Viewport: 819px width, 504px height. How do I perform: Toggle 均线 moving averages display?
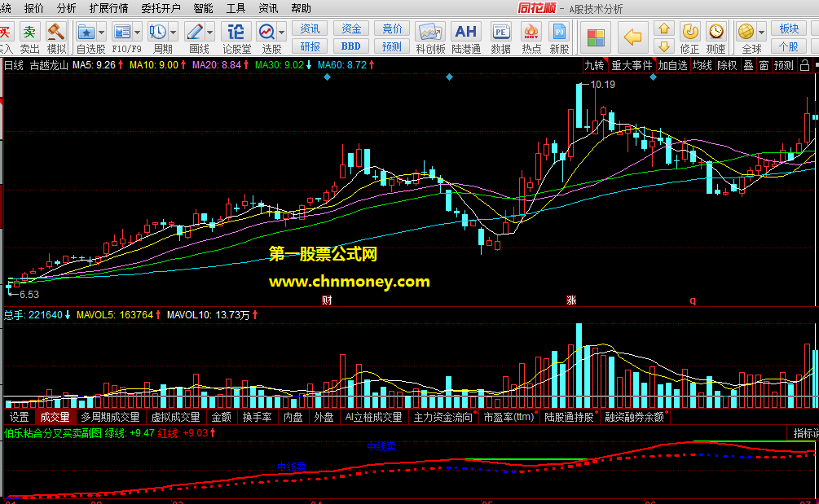[702, 65]
